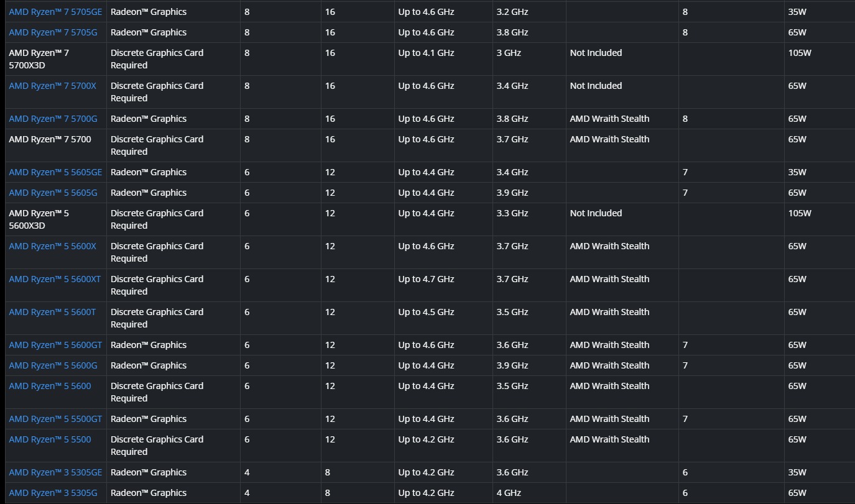Open the AMD Ryzen 3 5305GE link
The height and width of the screenshot is (504, 855).
[x=55, y=472]
